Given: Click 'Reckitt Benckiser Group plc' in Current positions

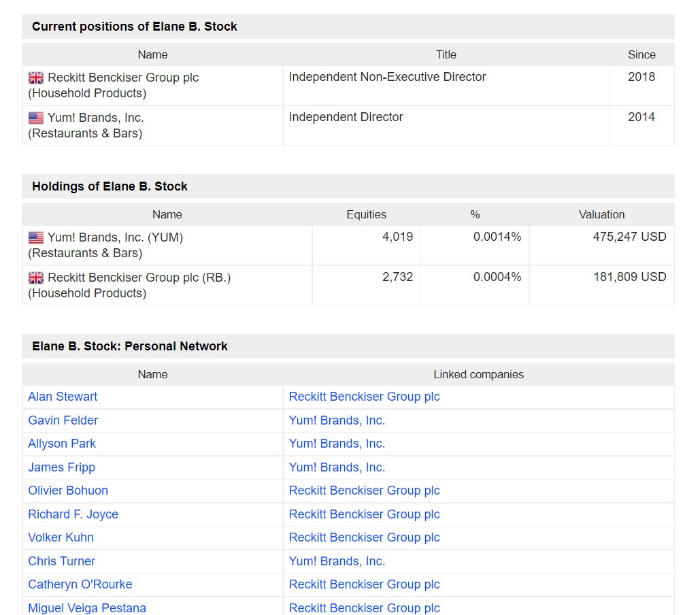Looking at the screenshot, I should click(x=123, y=78).
